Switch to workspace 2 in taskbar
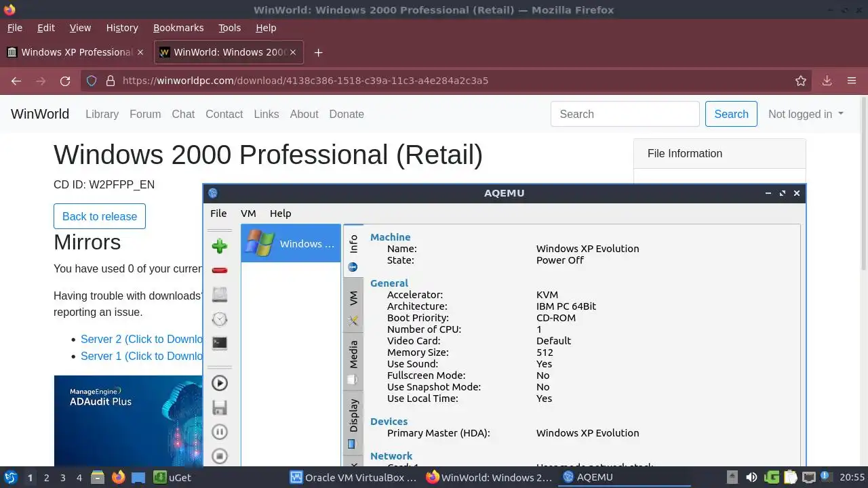Viewport: 868px width, 488px height. coord(46,477)
